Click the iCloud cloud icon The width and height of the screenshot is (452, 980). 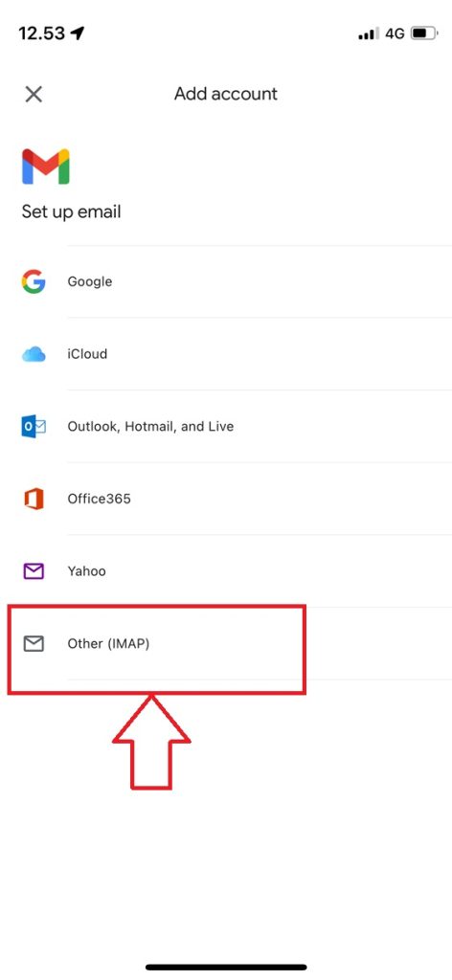[x=34, y=354]
